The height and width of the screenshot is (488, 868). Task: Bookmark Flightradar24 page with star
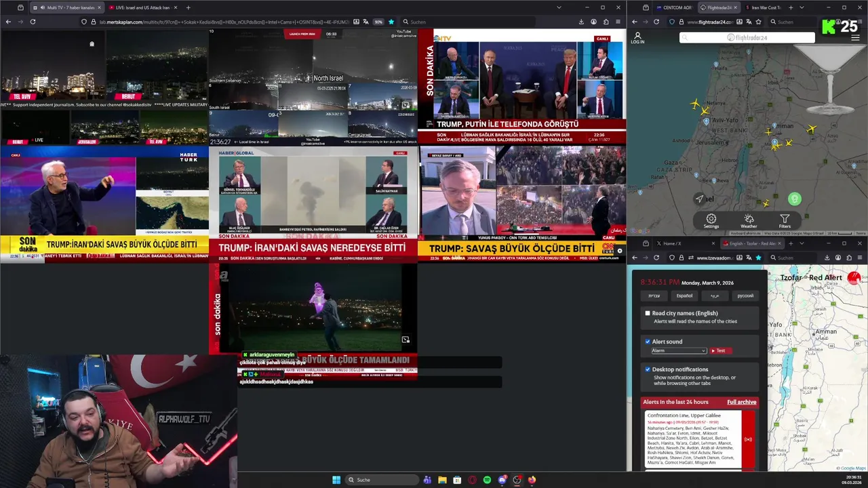click(x=758, y=22)
